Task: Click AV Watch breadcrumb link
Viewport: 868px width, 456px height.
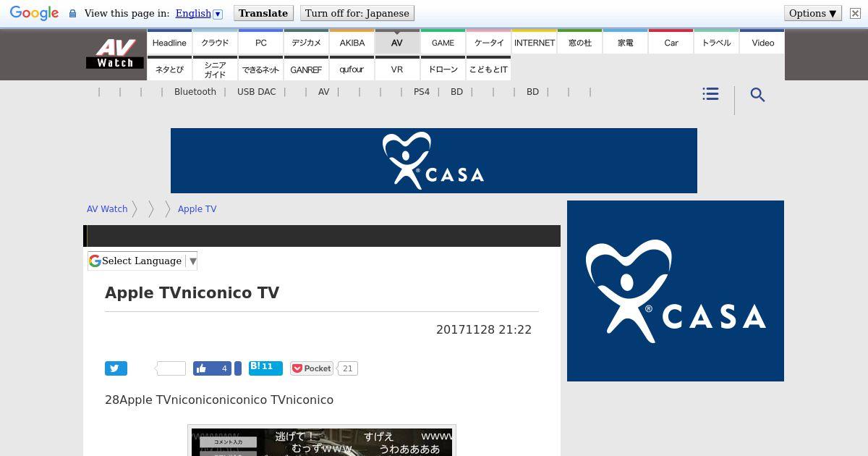Action: pos(107,208)
